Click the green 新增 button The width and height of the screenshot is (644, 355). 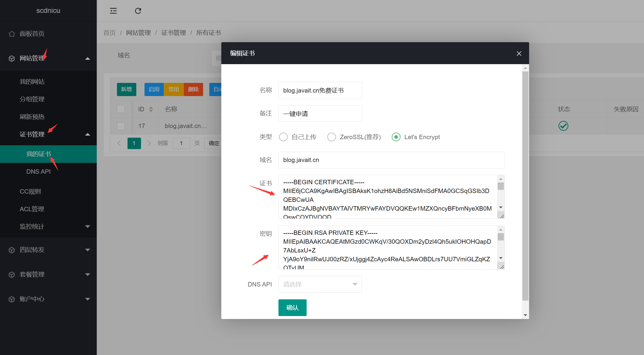[x=126, y=89]
